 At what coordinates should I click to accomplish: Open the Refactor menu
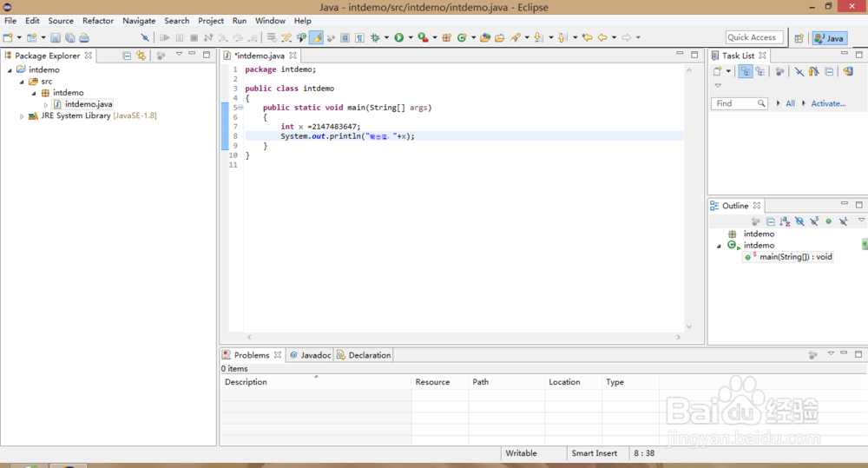point(98,21)
